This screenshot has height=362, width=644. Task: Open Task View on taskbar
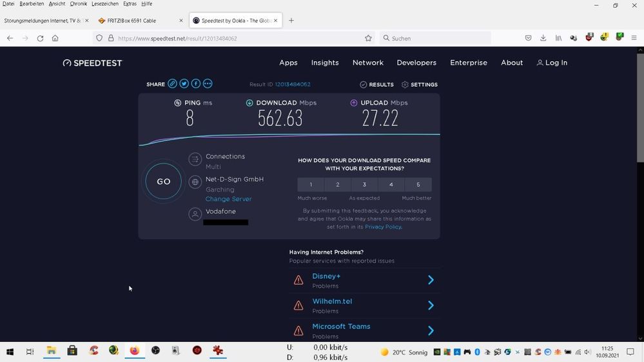coord(30,352)
